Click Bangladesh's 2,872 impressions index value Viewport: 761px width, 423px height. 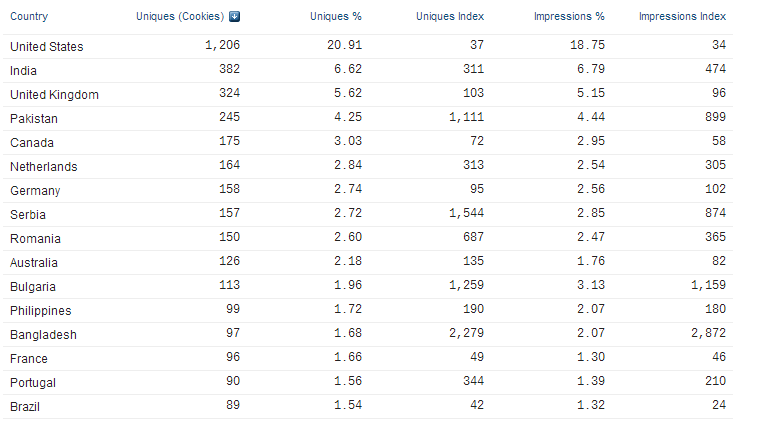coord(709,333)
